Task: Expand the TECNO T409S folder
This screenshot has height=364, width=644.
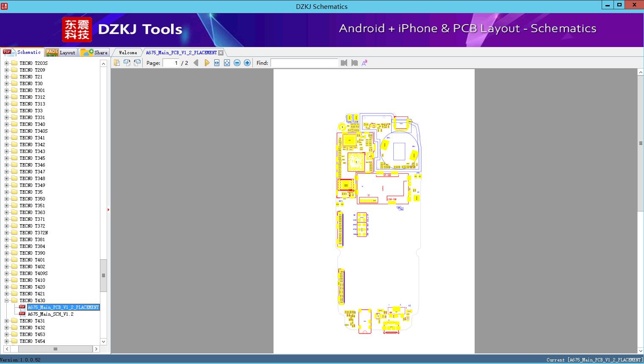Action: coord(6,273)
